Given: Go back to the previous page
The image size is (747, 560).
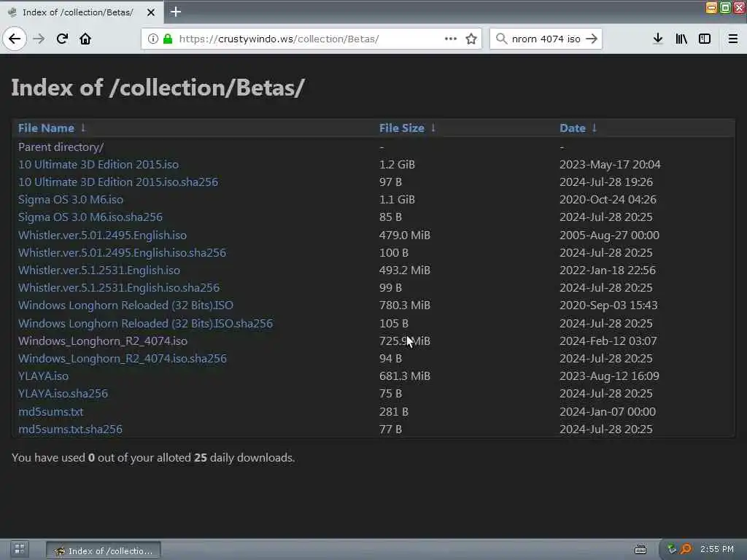Looking at the screenshot, I should tap(15, 39).
